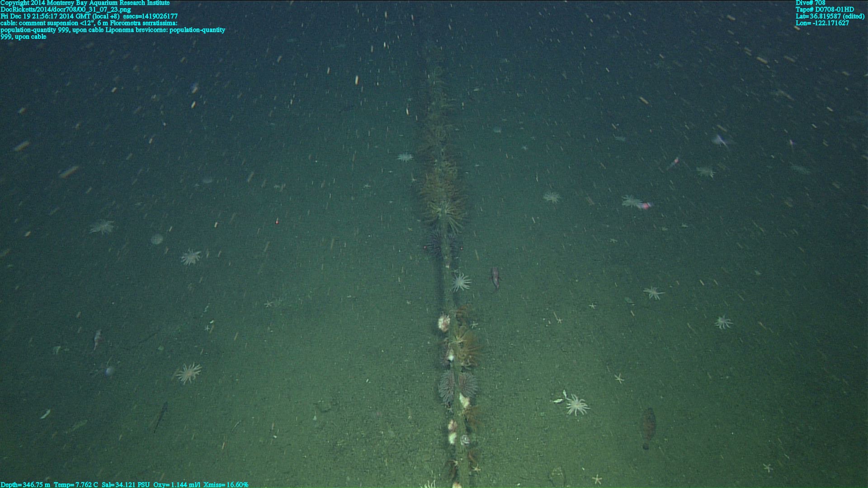Click the red laser dot left of cable
This screenshot has height=488, width=868.
tap(277, 221)
